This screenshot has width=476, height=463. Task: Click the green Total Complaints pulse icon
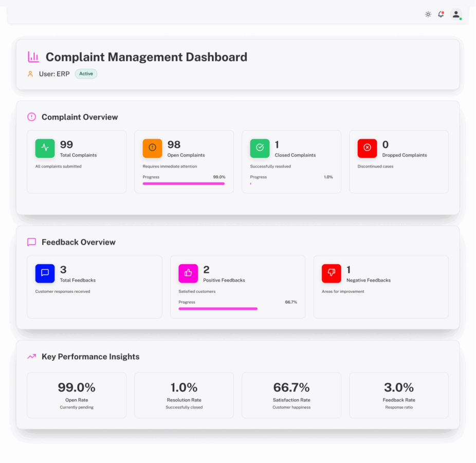coord(45,148)
